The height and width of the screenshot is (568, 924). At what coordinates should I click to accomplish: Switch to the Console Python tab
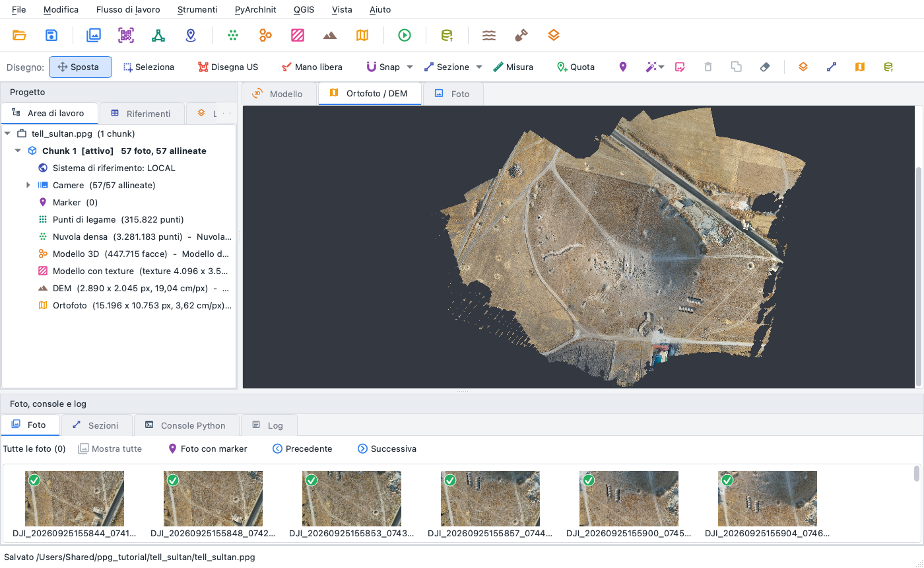point(185,425)
